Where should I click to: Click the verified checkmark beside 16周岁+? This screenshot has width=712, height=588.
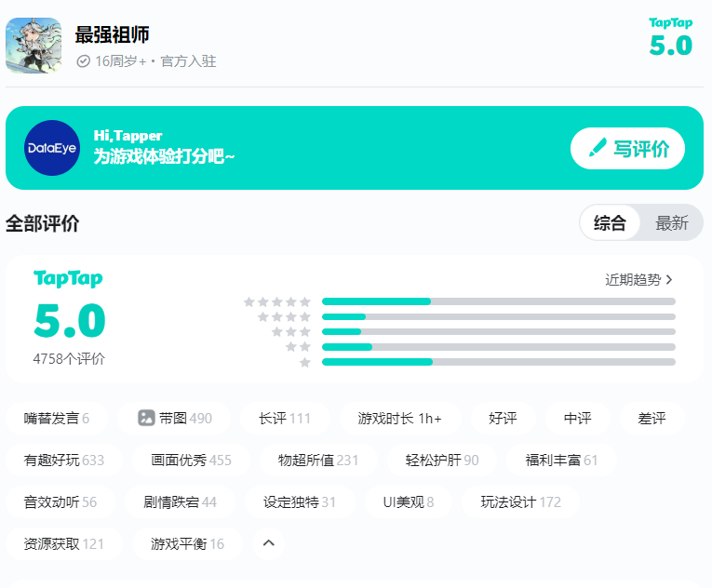coord(83,61)
